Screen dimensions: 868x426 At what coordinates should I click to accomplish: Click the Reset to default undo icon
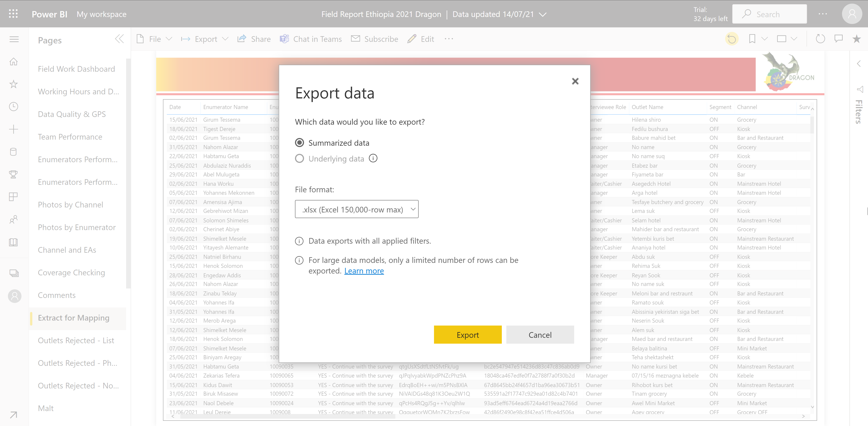[x=731, y=39]
